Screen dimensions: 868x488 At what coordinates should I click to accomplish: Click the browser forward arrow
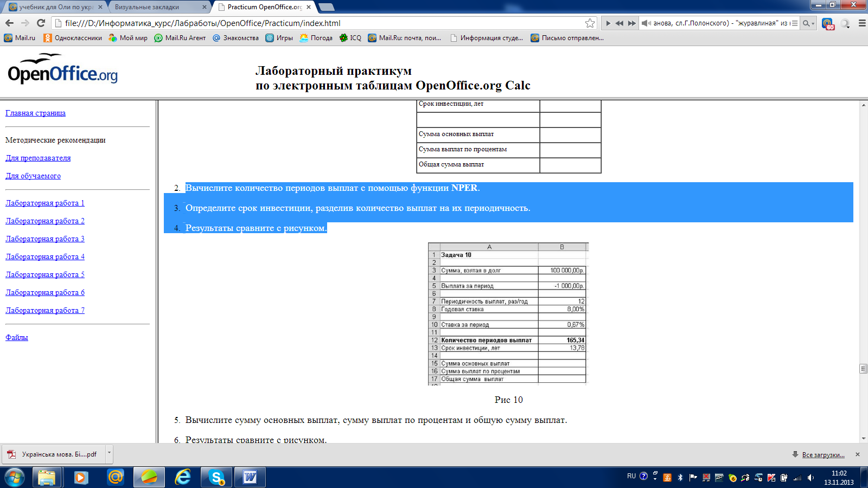coord(25,23)
